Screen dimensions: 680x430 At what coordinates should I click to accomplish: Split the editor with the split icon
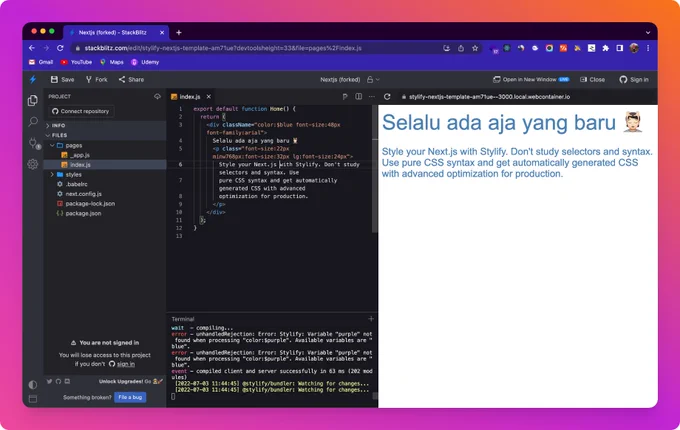358,96
